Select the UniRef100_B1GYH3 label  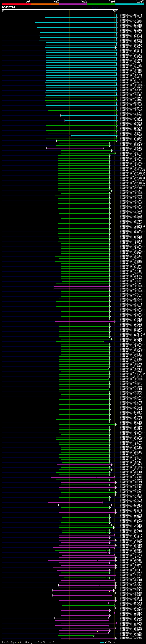click(x=131, y=25)
